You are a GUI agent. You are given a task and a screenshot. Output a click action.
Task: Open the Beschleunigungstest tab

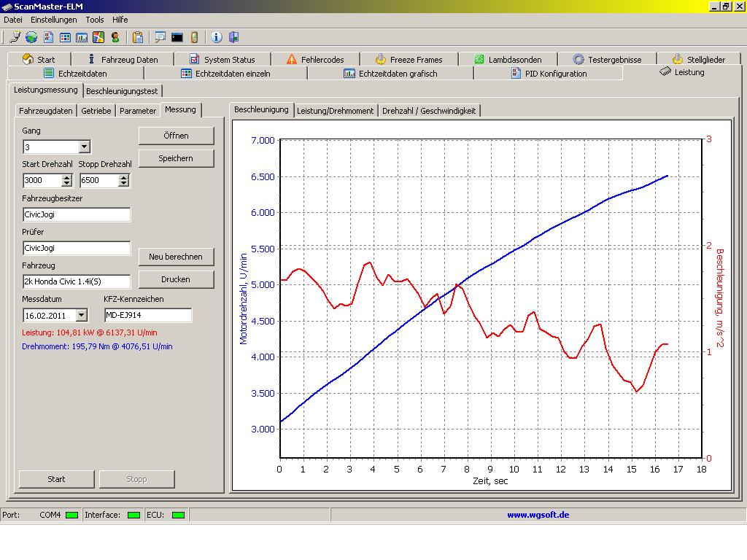122,91
